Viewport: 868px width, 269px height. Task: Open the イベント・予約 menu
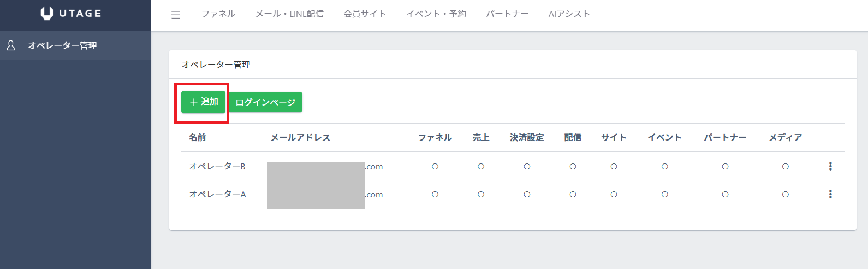pyautogui.click(x=436, y=14)
